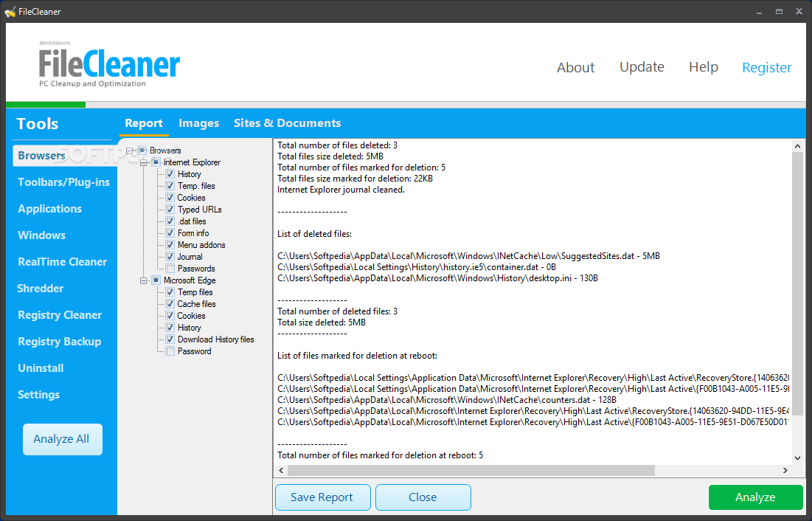Click 'Total number of files deleted: 3' line
The width and height of the screenshot is (812, 521).
338,145
